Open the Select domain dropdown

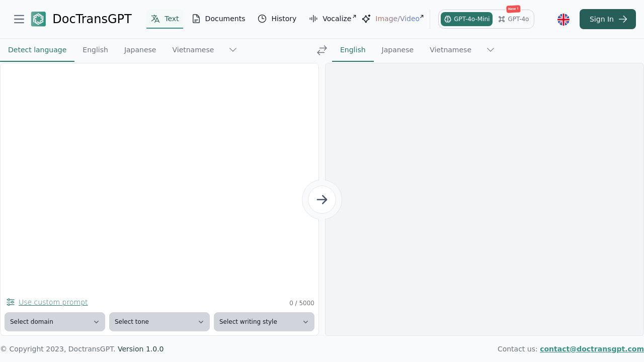(54, 322)
